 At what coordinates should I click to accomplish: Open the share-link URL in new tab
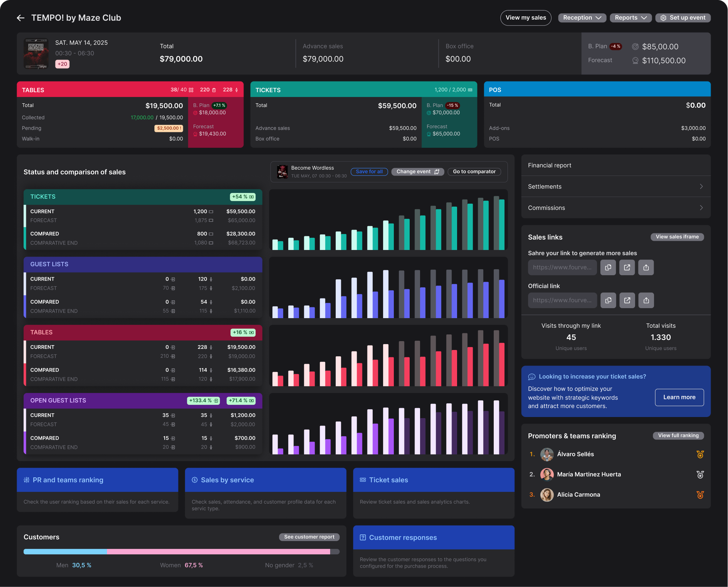pos(627,267)
